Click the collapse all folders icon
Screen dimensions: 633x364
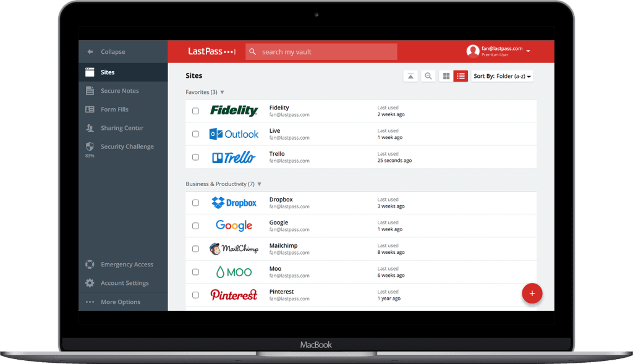410,76
